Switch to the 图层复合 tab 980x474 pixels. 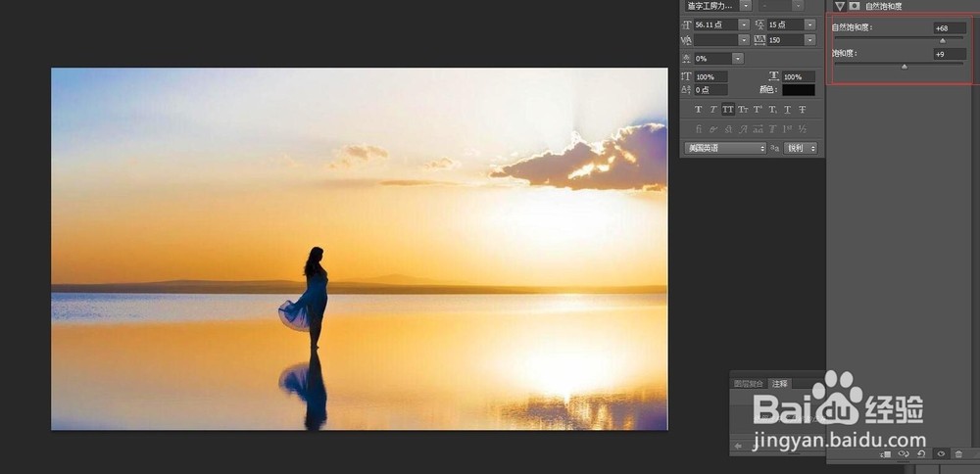(749, 384)
